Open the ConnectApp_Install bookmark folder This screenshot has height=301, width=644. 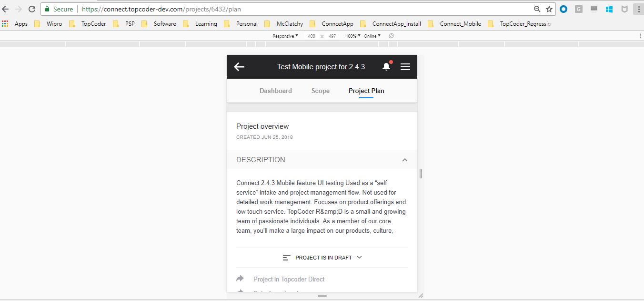pos(391,24)
